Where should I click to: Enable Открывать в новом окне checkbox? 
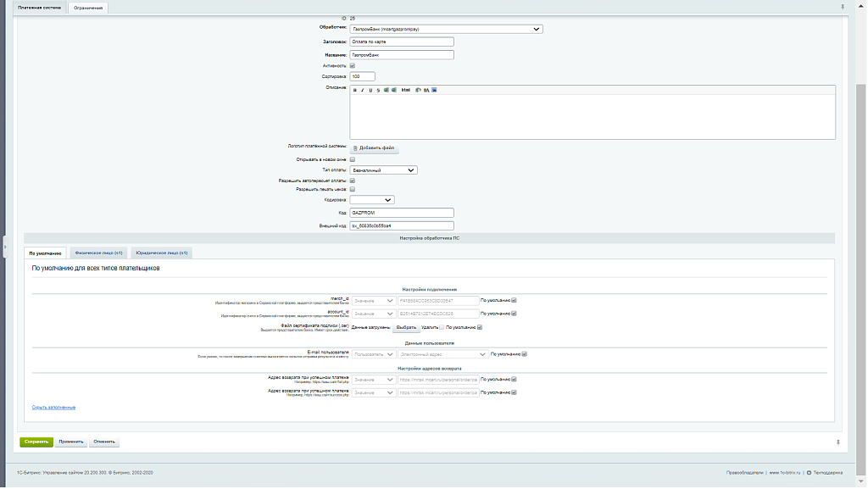coord(353,159)
